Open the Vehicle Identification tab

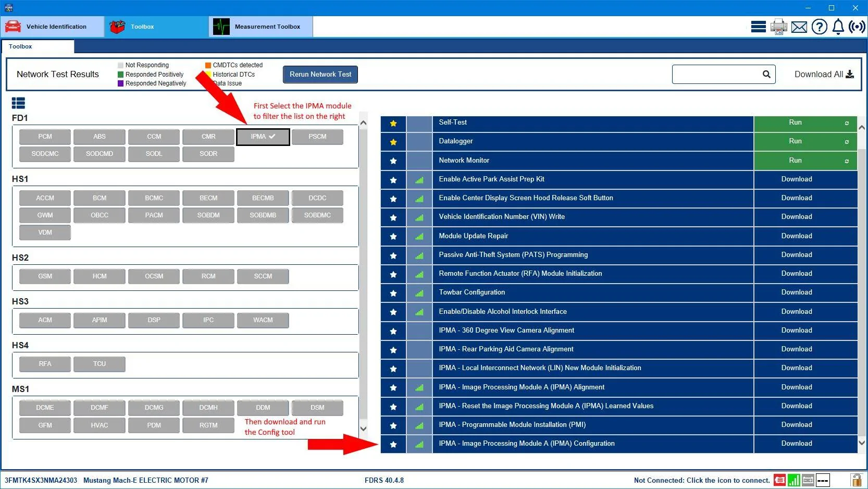(x=53, y=27)
